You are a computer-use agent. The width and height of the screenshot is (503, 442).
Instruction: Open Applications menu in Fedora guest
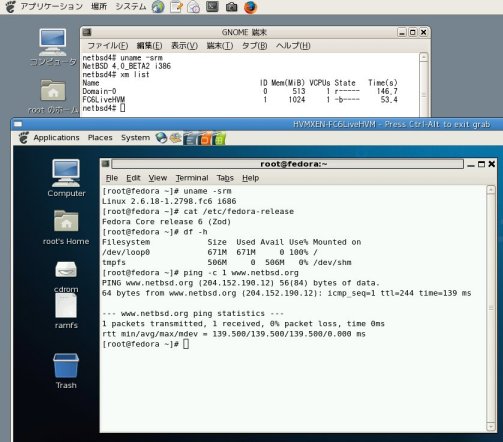(56, 138)
